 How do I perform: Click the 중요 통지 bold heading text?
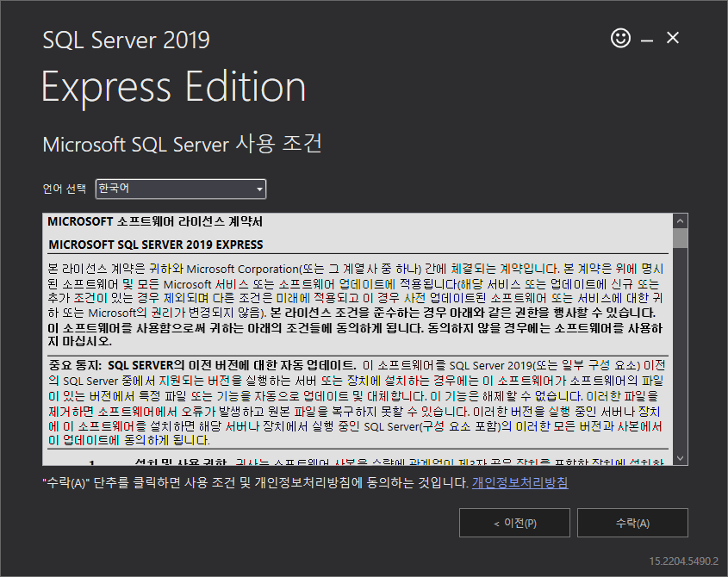click(202, 365)
